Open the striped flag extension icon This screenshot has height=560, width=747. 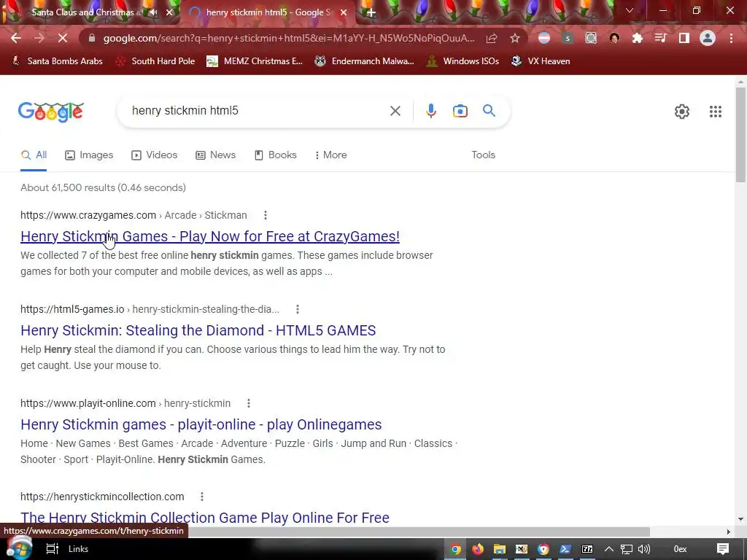pos(544,38)
